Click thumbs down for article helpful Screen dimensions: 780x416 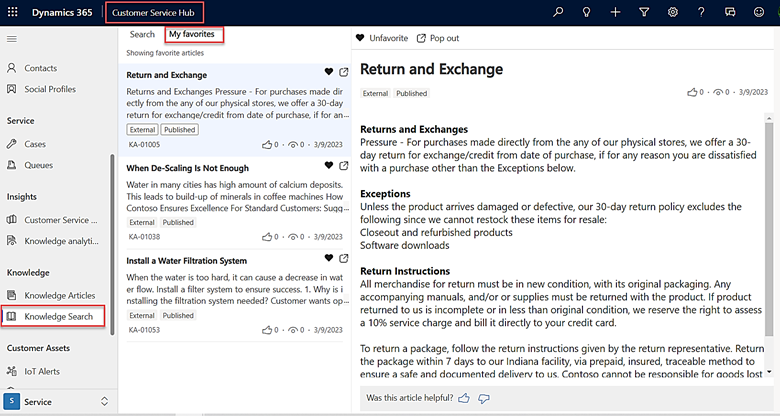point(484,398)
